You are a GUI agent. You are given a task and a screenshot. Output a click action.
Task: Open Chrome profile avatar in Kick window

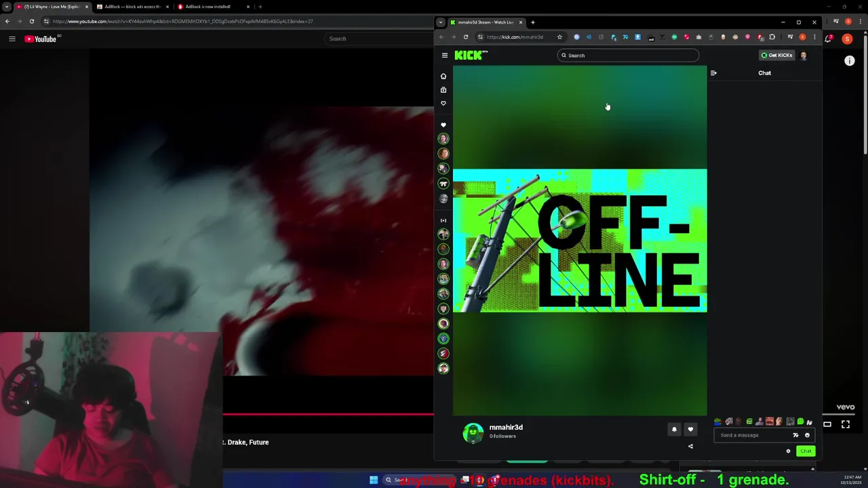pyautogui.click(x=802, y=37)
